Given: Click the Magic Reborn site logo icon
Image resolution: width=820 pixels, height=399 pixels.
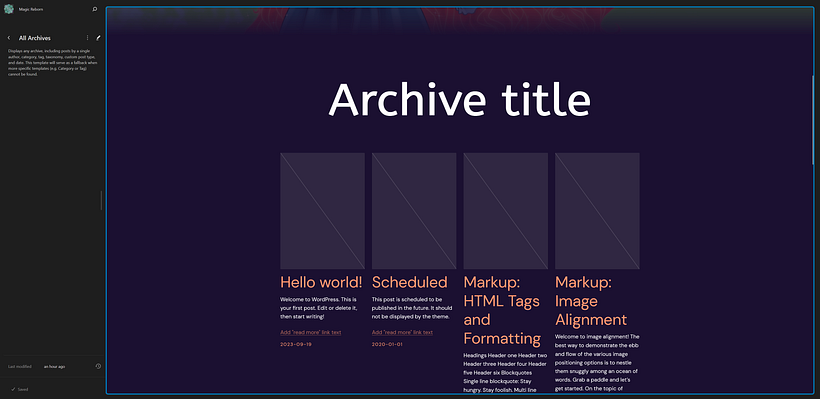Looking at the screenshot, I should tap(9, 9).
